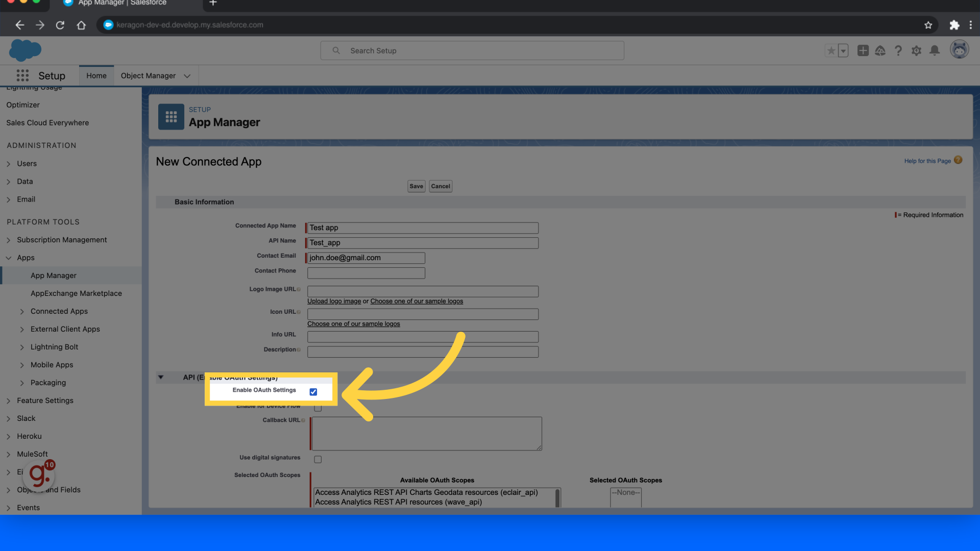This screenshot has width=980, height=551.
Task: Open the Object Manager tab dropdown chevron
Action: 187,76
